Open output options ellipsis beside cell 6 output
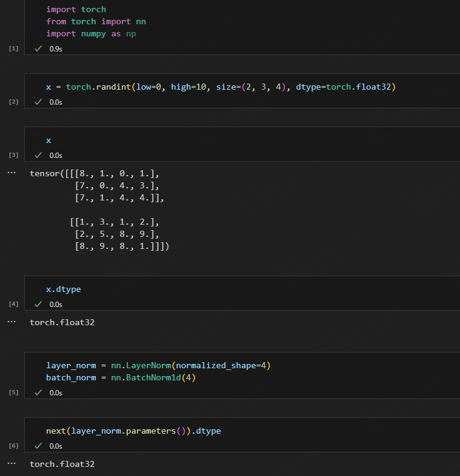This screenshot has height=476, width=460. [12, 463]
